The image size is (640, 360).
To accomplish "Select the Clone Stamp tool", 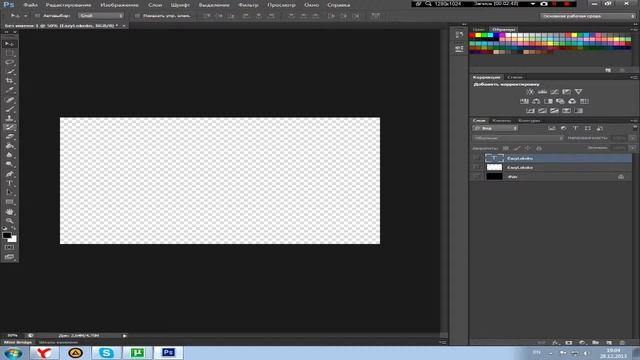I will click(x=9, y=118).
